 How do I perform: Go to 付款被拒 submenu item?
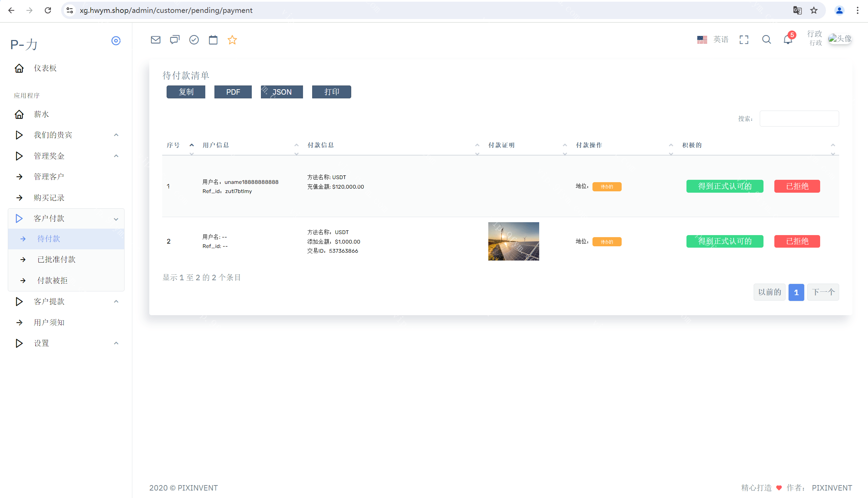click(x=52, y=281)
